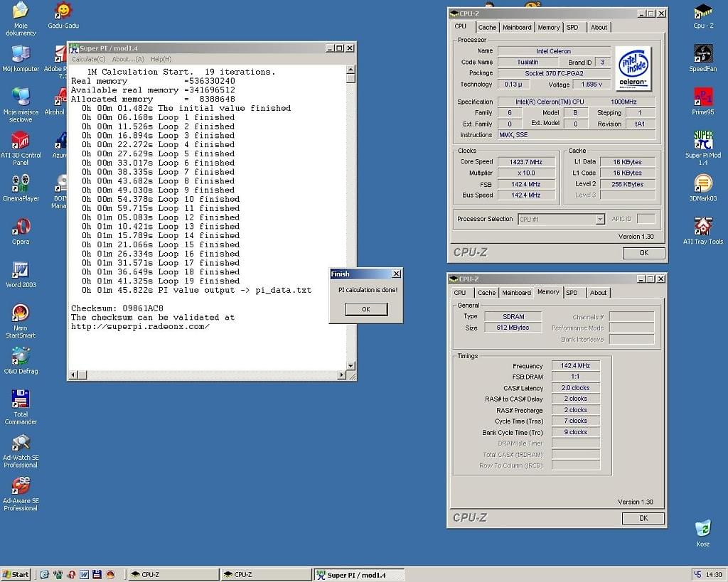
Task: Click the Name field showing Intel Celeron
Action: [x=554, y=51]
